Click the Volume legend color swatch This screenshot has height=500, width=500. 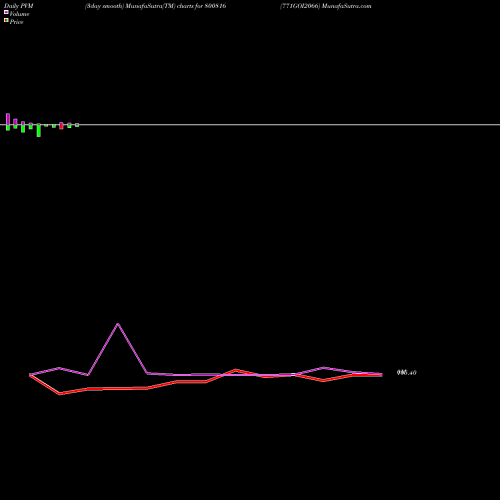coord(6,12)
